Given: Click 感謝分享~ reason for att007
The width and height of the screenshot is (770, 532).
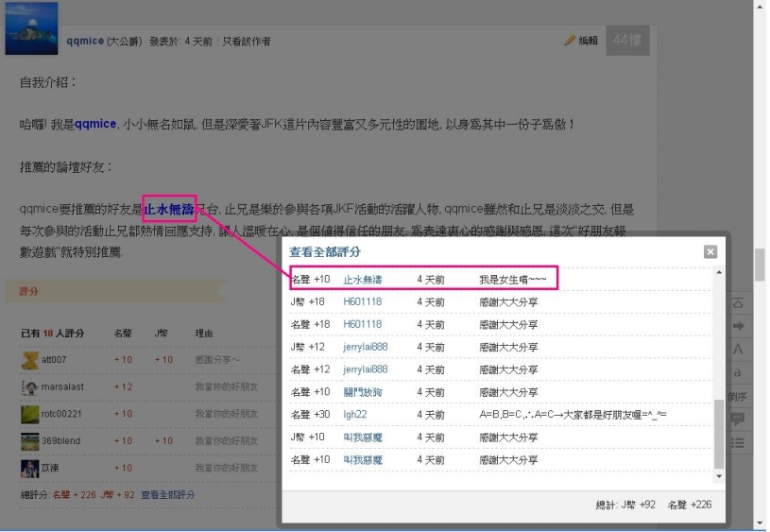Looking at the screenshot, I should (x=217, y=360).
